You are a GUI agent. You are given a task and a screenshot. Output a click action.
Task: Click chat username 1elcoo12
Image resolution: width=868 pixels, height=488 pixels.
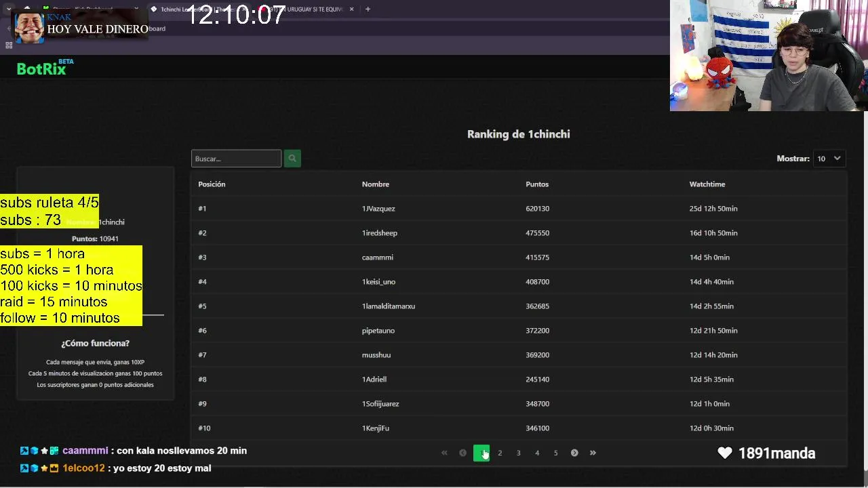pyautogui.click(x=84, y=468)
